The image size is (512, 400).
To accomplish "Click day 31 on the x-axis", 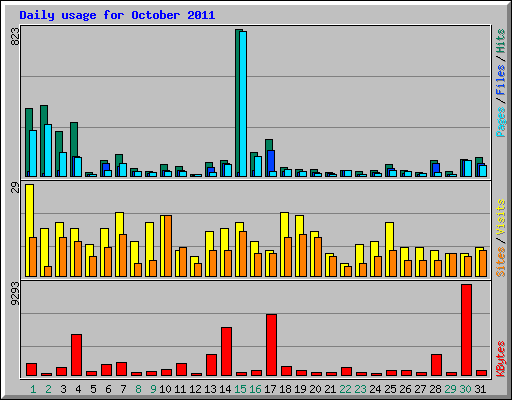I will (480, 389).
